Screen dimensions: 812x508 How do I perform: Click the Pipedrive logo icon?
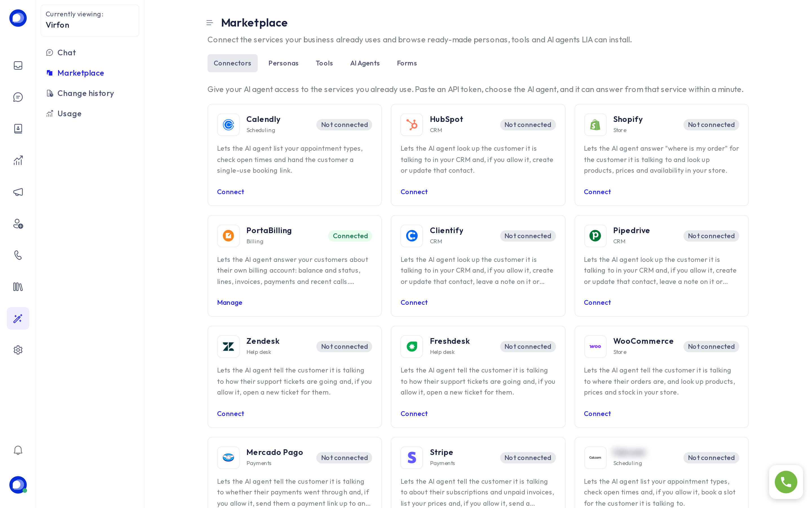click(x=595, y=236)
